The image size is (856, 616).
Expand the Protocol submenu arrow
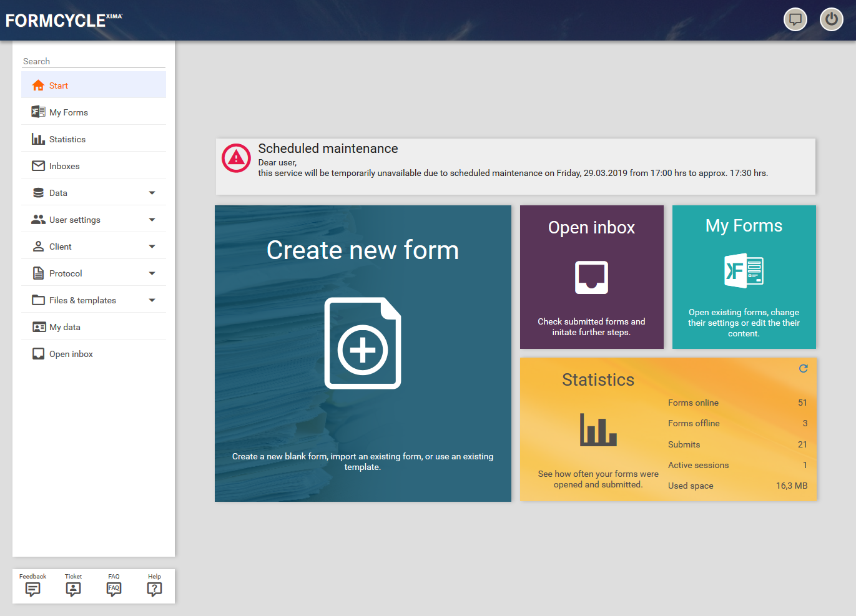click(152, 273)
